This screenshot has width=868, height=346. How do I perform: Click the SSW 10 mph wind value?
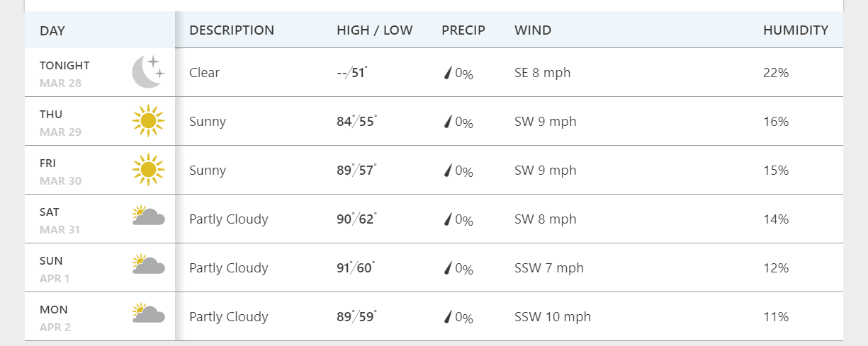pos(552,317)
